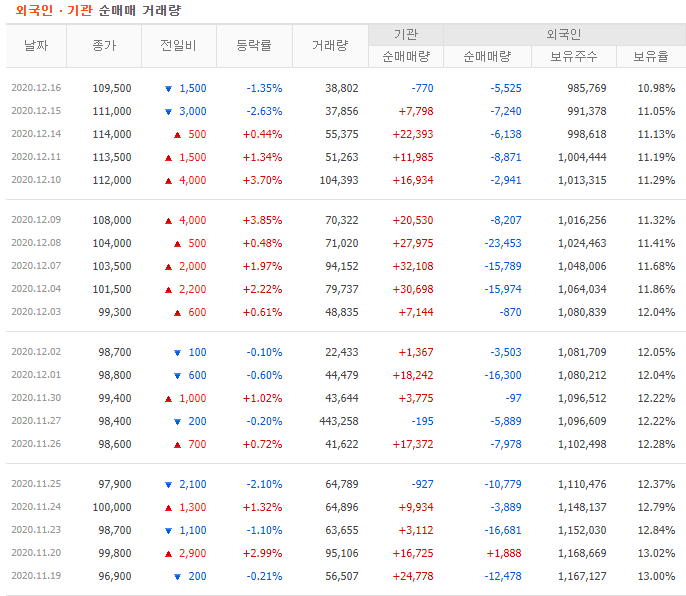Click trading volume 22,433
Viewport: 686px width, 596px height.
point(342,352)
